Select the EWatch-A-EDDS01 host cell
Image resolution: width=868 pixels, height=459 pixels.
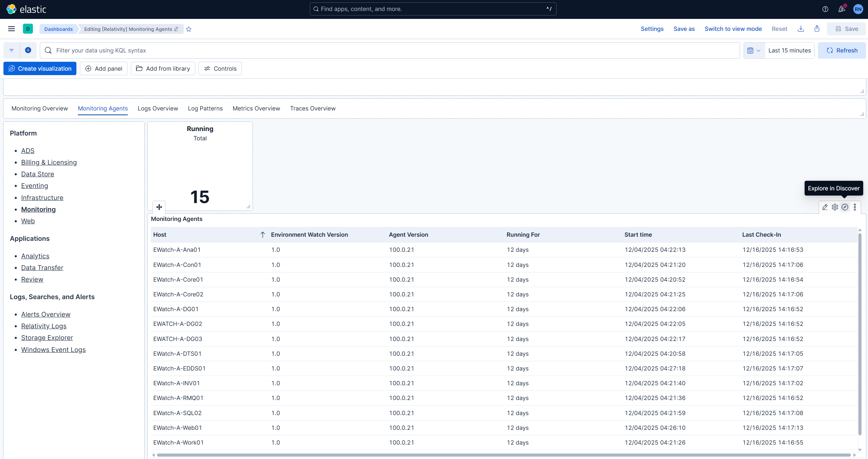[209, 368]
